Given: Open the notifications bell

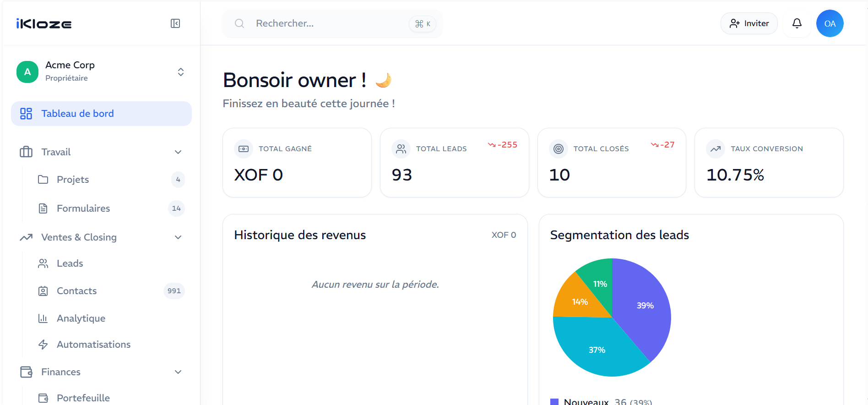Looking at the screenshot, I should [x=797, y=23].
